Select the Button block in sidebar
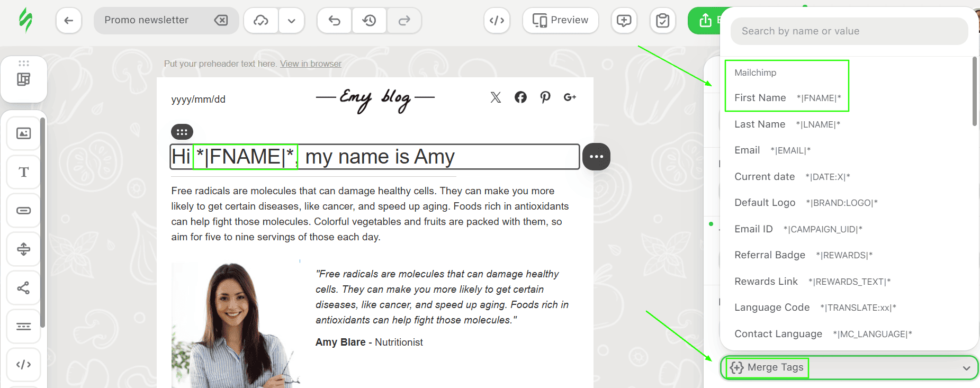980x388 pixels. click(x=24, y=211)
